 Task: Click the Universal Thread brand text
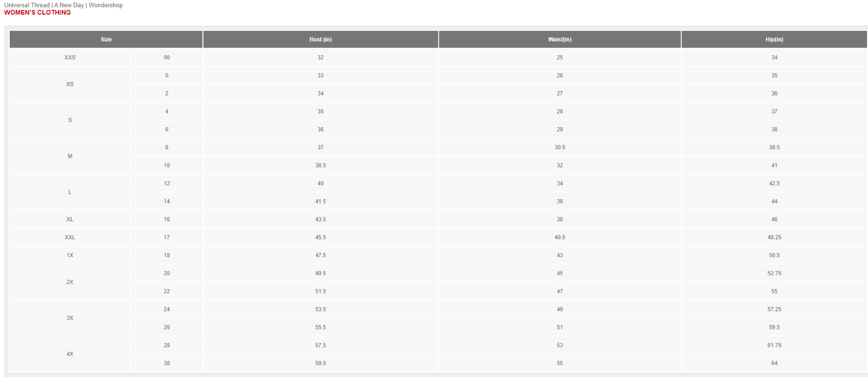coord(27,5)
